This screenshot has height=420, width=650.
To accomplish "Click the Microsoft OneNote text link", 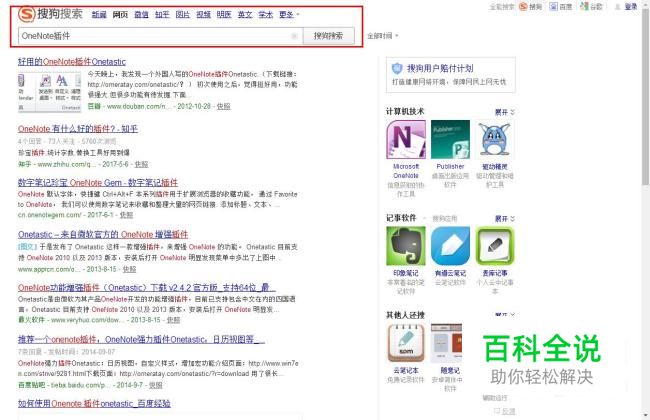I will tap(406, 171).
